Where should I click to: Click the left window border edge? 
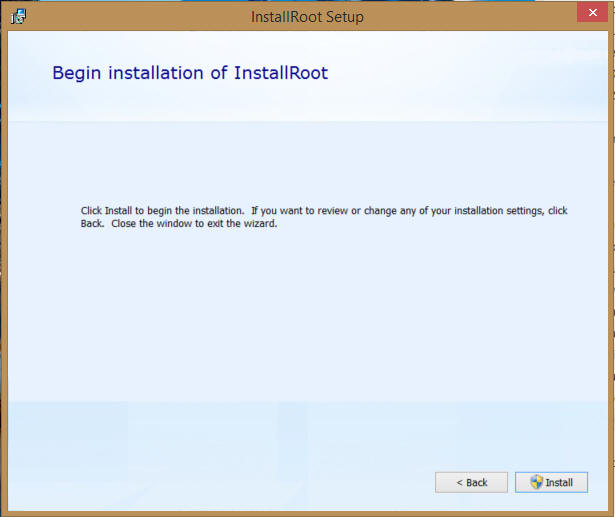click(x=4, y=260)
